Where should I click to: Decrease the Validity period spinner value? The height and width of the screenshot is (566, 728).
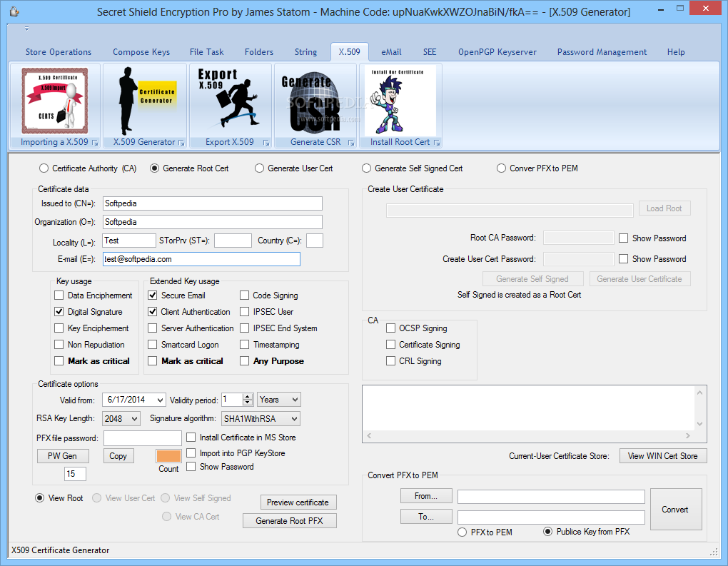point(248,403)
